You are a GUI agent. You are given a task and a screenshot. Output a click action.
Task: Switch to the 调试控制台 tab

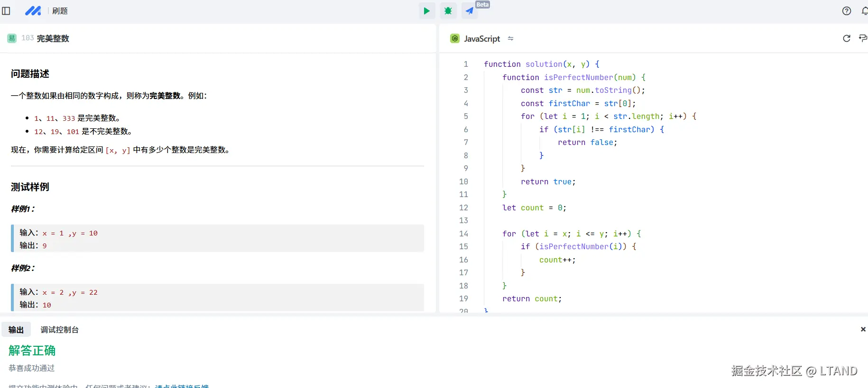(x=59, y=330)
